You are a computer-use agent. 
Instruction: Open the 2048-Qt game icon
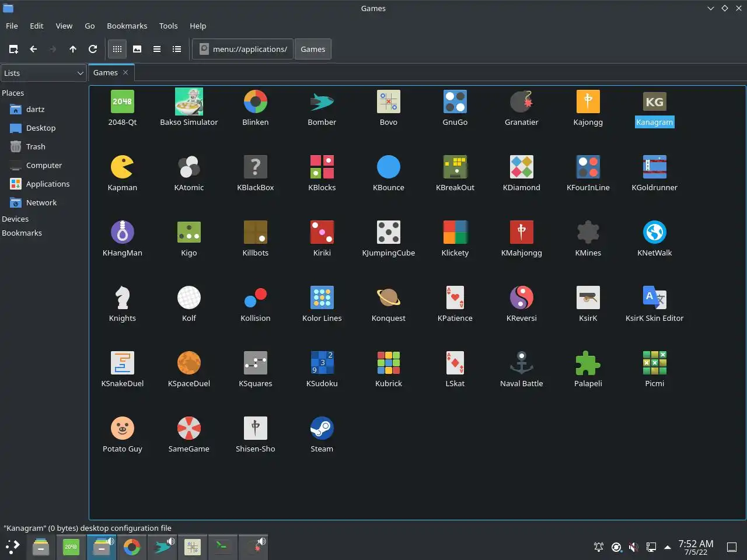click(x=123, y=101)
